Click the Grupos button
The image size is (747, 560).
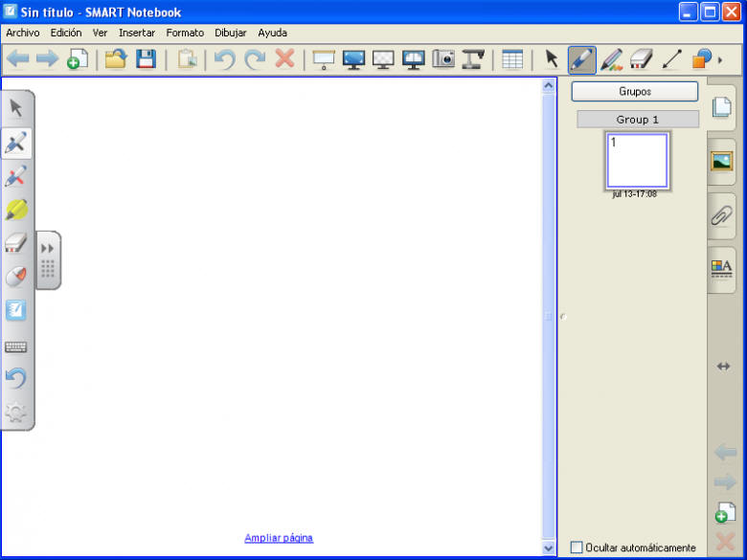[x=635, y=92]
